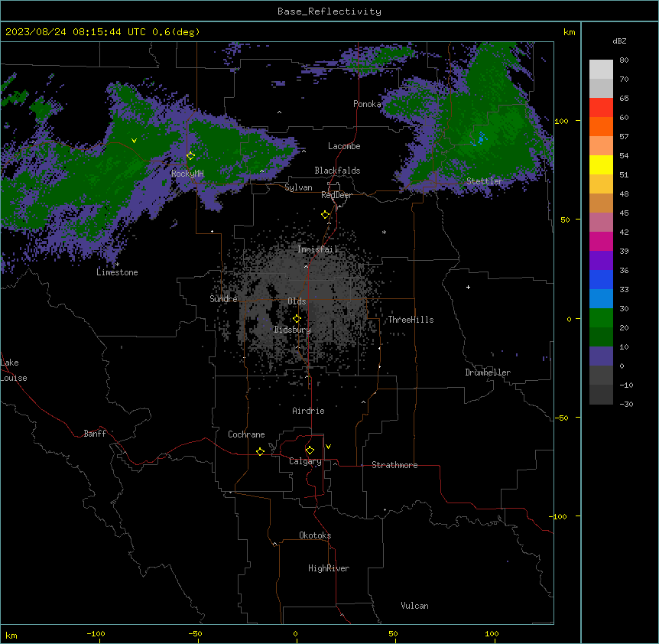Click the -30 value on dBZ scale
The width and height of the screenshot is (659, 644).
tap(626, 404)
